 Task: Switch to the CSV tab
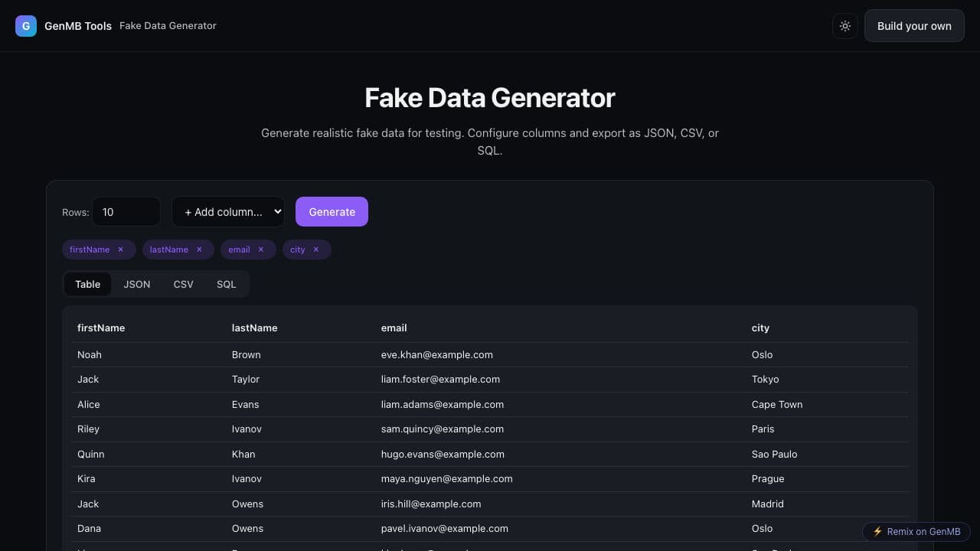pyautogui.click(x=184, y=284)
